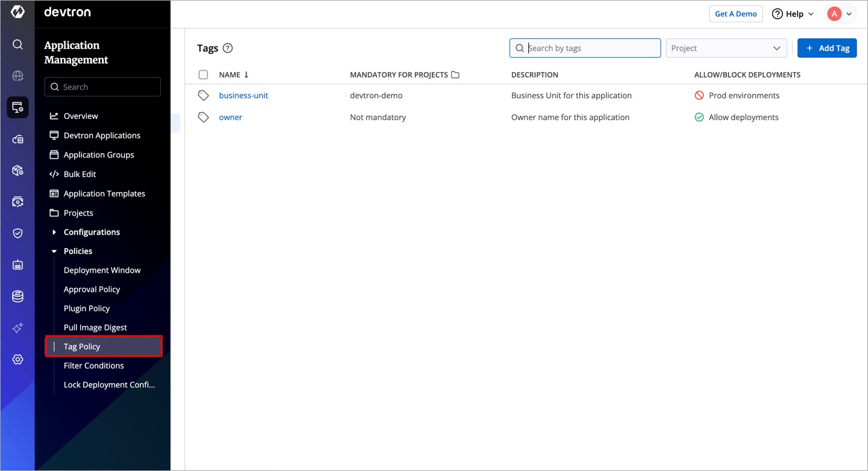Click the robot icon in the left rail
The width and height of the screenshot is (868, 471).
(18, 265)
